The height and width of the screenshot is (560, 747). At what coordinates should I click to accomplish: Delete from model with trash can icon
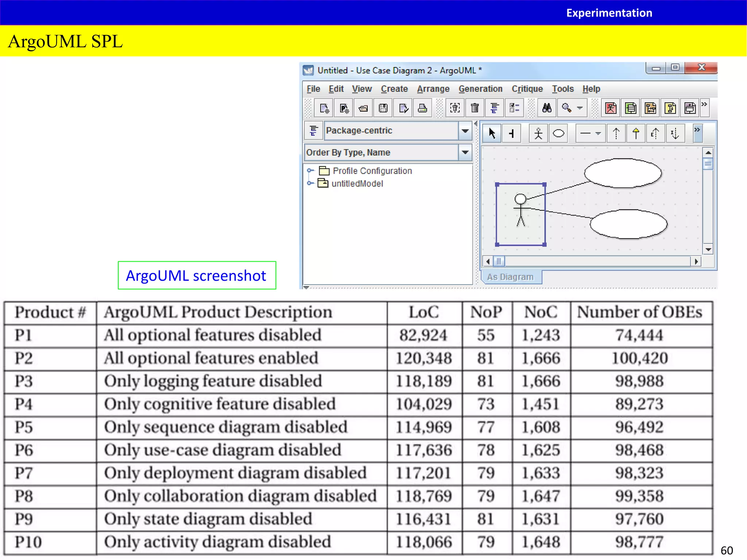pyautogui.click(x=475, y=108)
